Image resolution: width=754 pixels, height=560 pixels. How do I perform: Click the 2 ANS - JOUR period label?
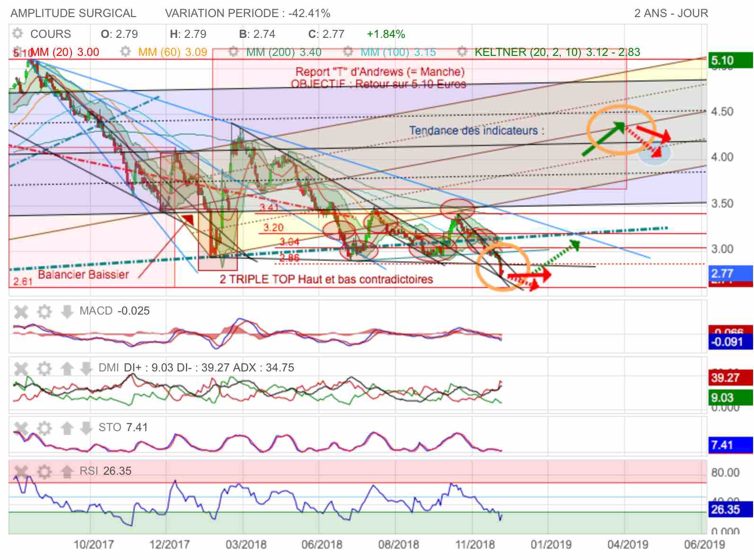(671, 13)
